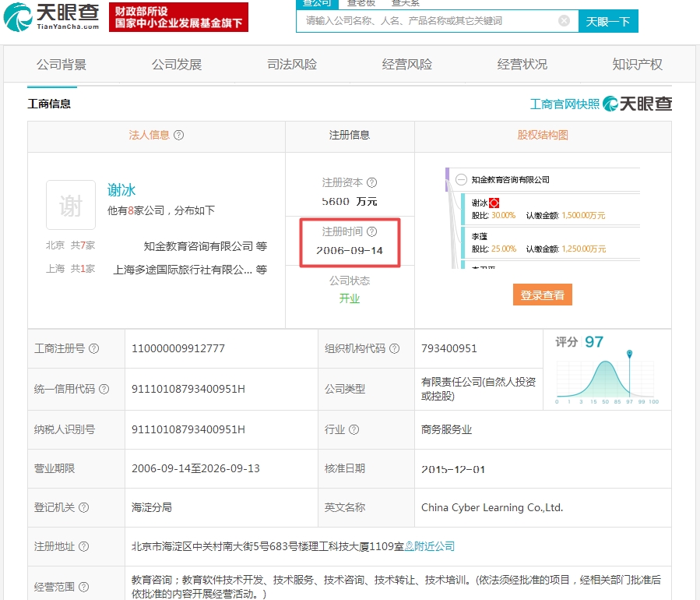Image resolution: width=700 pixels, height=600 pixels.
Task: Click the English name China Cyber Learning Co.,Ltd.
Action: [x=492, y=507]
